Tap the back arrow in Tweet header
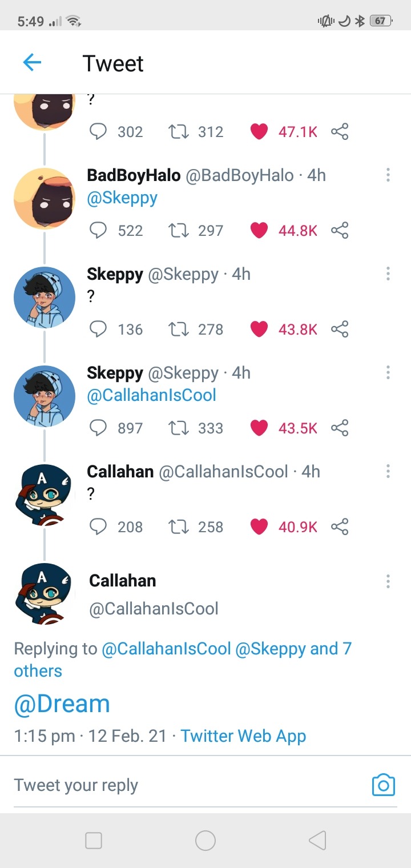Viewport: 411px width, 868px height. pyautogui.click(x=32, y=62)
